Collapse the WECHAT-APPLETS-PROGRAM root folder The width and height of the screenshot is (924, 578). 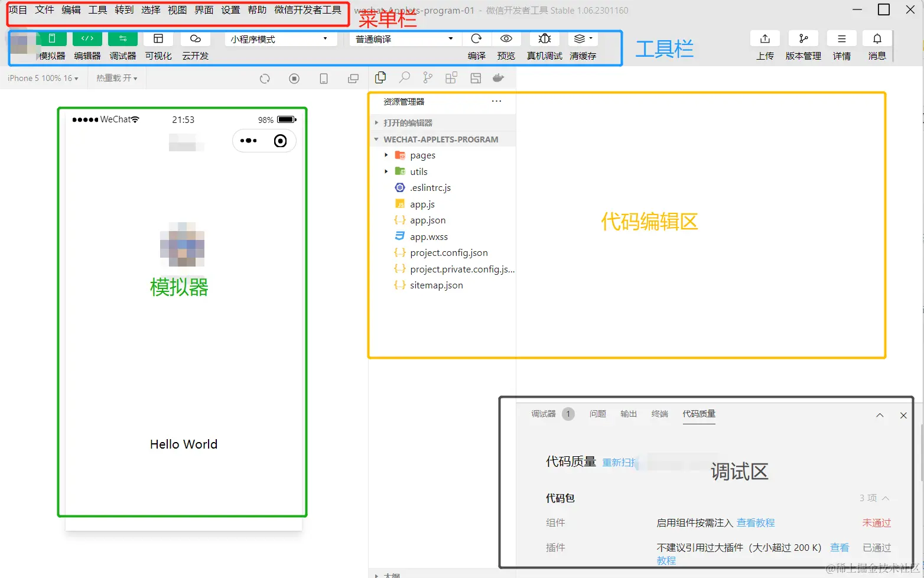(x=442, y=139)
